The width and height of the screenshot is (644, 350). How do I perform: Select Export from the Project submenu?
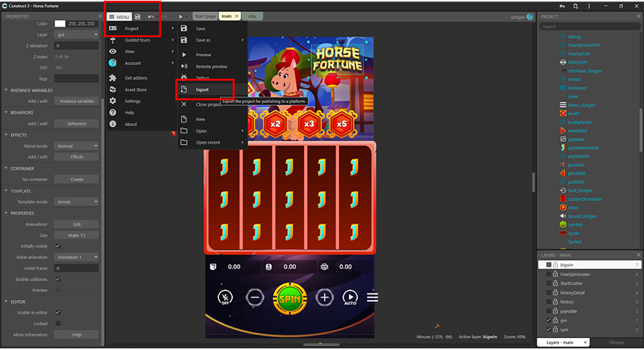(x=203, y=89)
